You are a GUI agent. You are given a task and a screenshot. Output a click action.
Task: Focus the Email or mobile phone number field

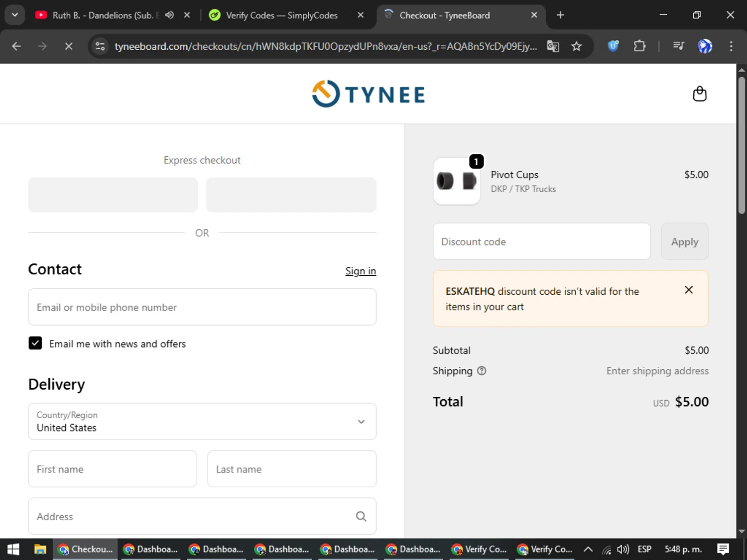(x=202, y=307)
